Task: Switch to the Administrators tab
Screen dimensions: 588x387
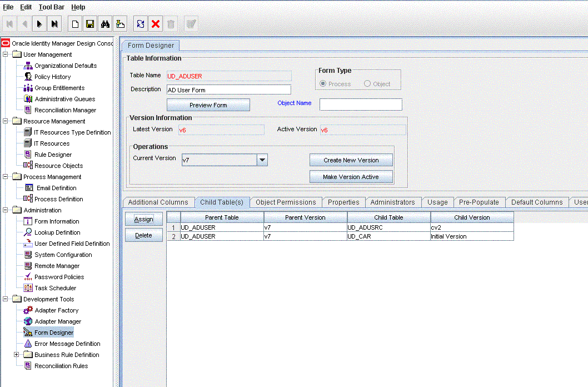Action: (392, 202)
